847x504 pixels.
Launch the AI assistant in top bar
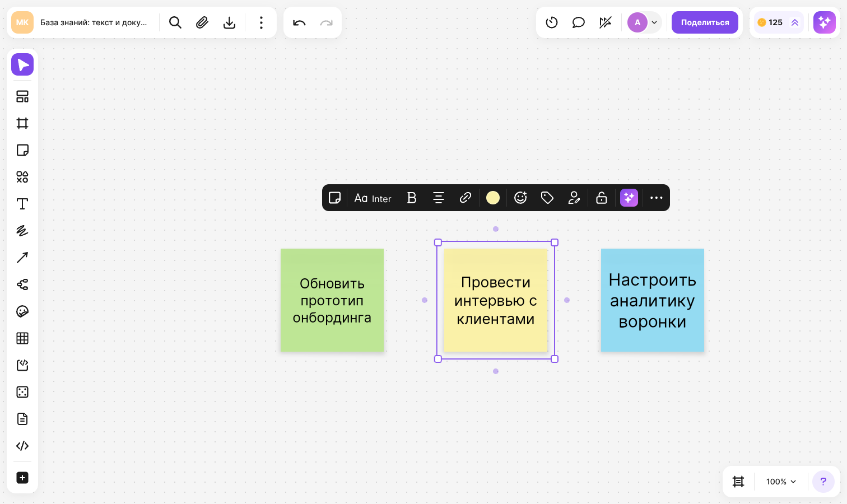(825, 22)
